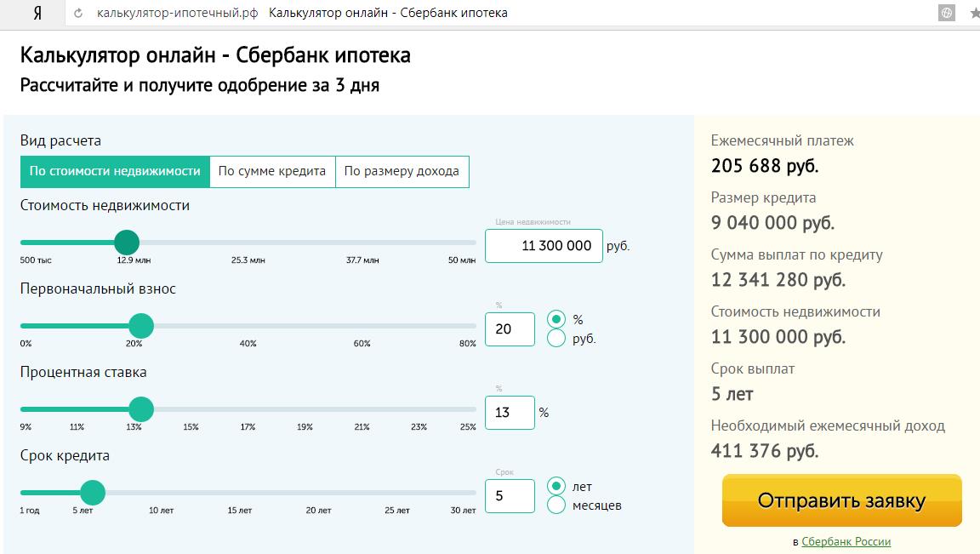Viewport: 980px width, 554px height.
Task: Click the interest rate field showing 13
Action: (x=510, y=413)
